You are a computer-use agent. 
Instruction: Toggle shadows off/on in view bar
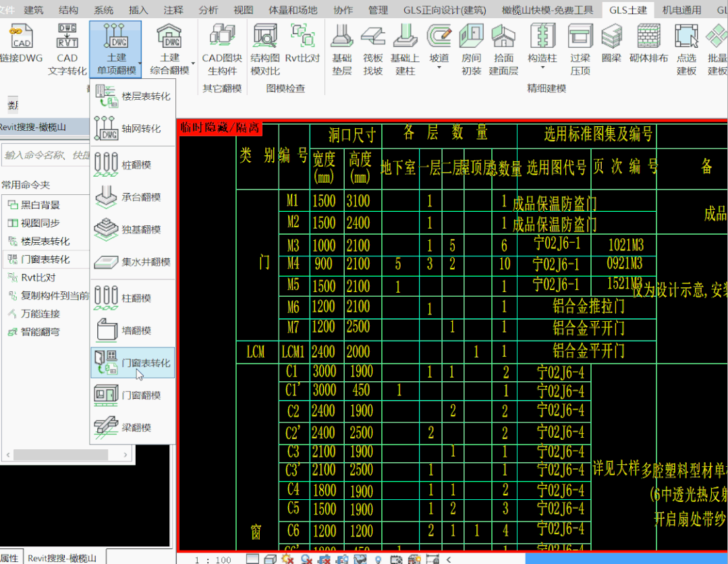306,559
